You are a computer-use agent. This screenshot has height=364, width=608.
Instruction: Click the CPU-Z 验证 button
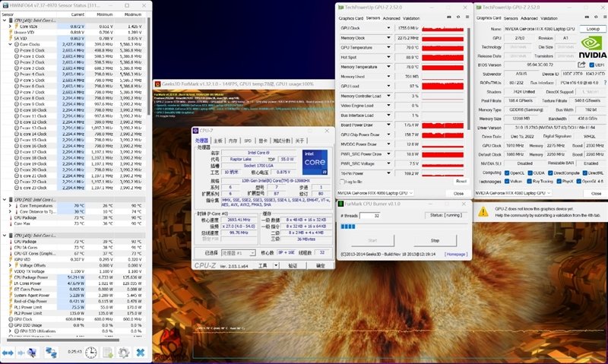tap(293, 265)
